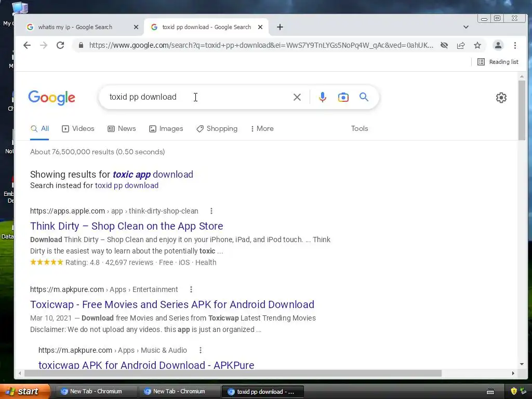Open 'Think Dirty – Shop Clean' result
This screenshot has width=532, height=399.
(127, 226)
